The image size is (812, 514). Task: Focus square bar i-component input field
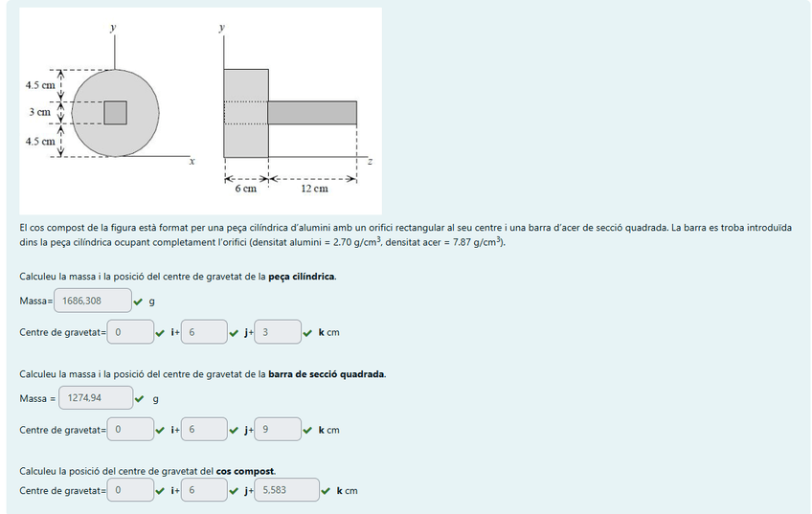coord(129,431)
